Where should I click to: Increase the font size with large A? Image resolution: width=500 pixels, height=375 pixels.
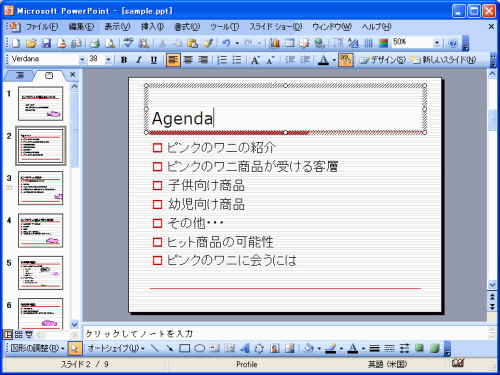point(255,60)
